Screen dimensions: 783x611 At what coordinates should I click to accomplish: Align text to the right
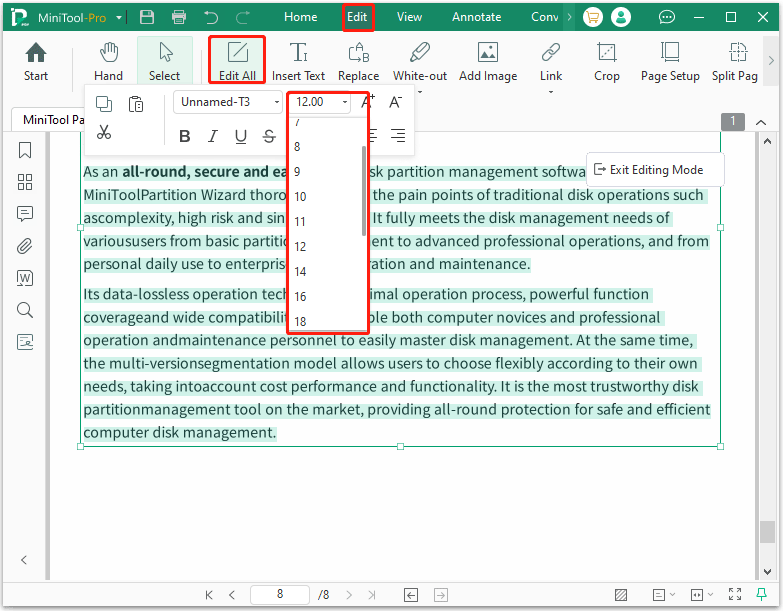pos(398,135)
